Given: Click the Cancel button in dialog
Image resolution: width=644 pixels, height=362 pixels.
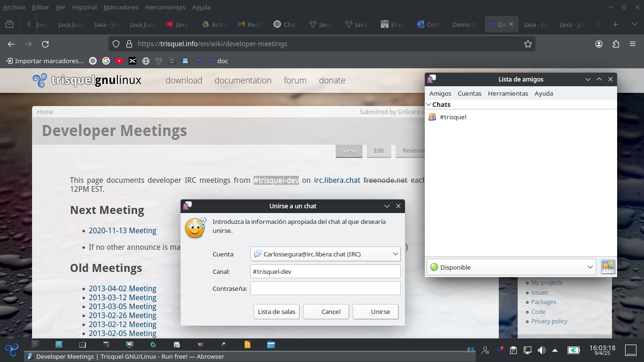Looking at the screenshot, I should click(x=326, y=312).
